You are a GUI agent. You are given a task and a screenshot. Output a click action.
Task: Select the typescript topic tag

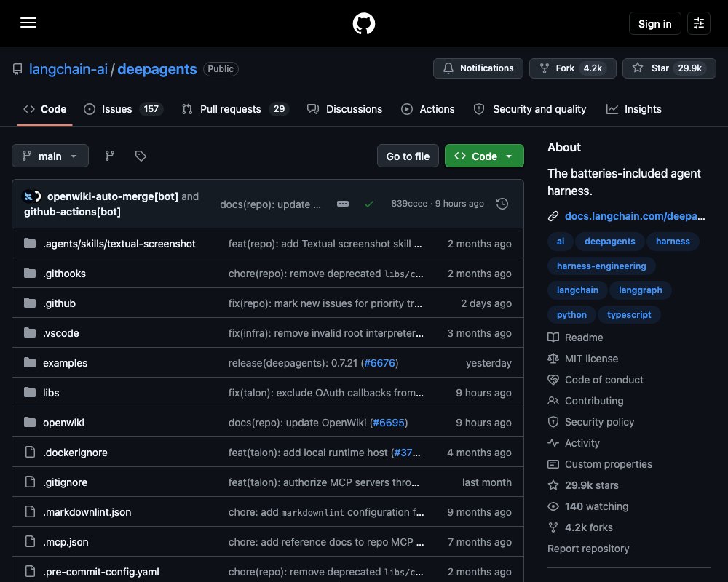[x=629, y=315]
